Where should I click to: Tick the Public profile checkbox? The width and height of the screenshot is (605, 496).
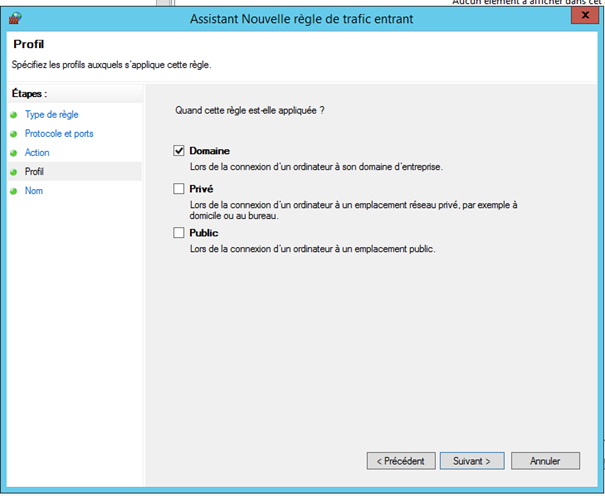(x=179, y=233)
